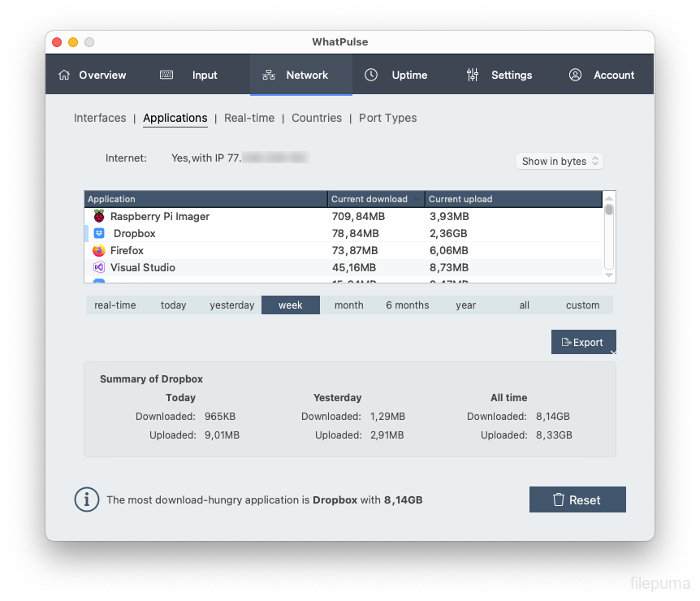Switch to the Countries sub-tab
This screenshot has width=700, height=601.
click(316, 119)
